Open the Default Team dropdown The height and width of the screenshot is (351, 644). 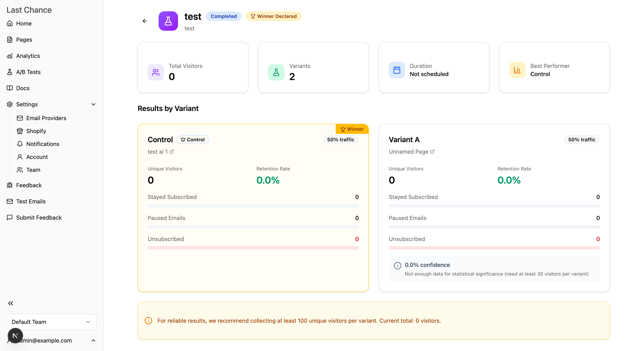click(52, 322)
